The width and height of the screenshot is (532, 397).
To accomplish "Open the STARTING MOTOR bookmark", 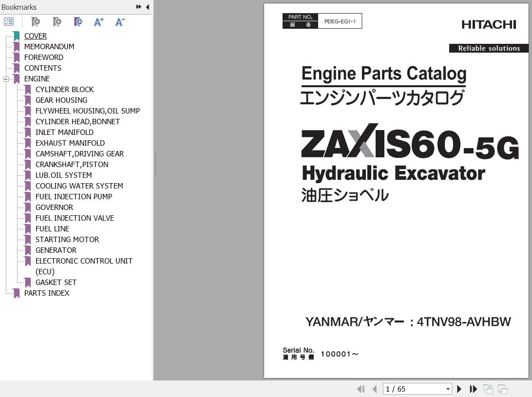I will 67,240.
